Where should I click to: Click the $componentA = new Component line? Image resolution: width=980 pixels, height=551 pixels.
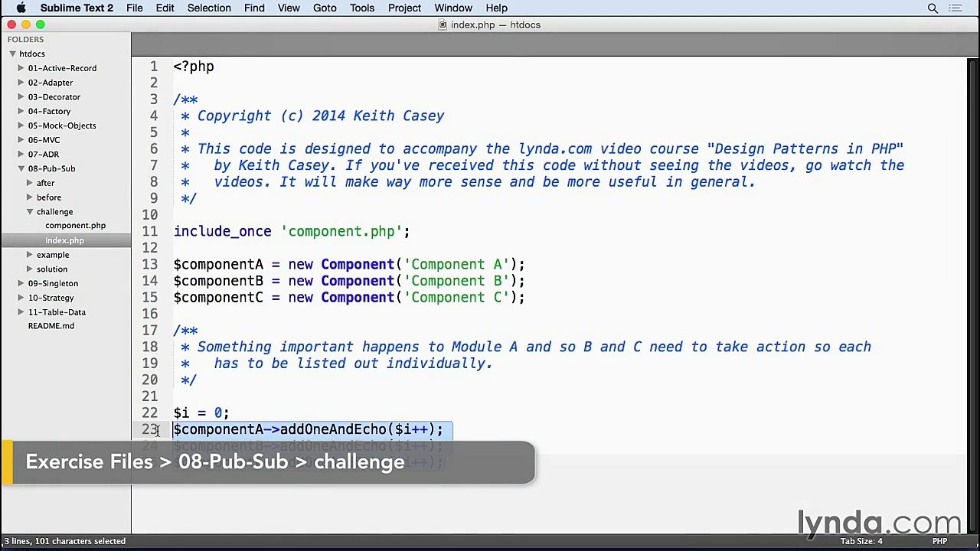tap(349, 265)
